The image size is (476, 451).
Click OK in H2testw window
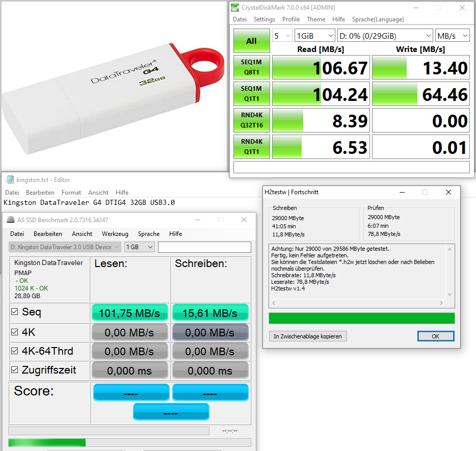coord(436,336)
